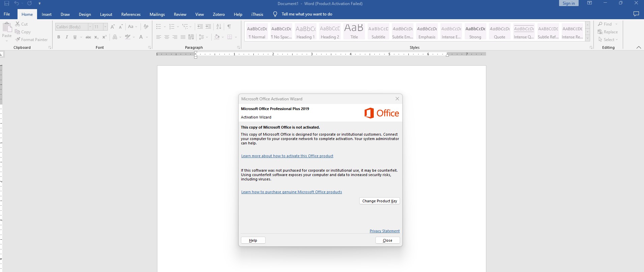Switch to the References tab
This screenshot has width=644, height=272.
pyautogui.click(x=131, y=14)
